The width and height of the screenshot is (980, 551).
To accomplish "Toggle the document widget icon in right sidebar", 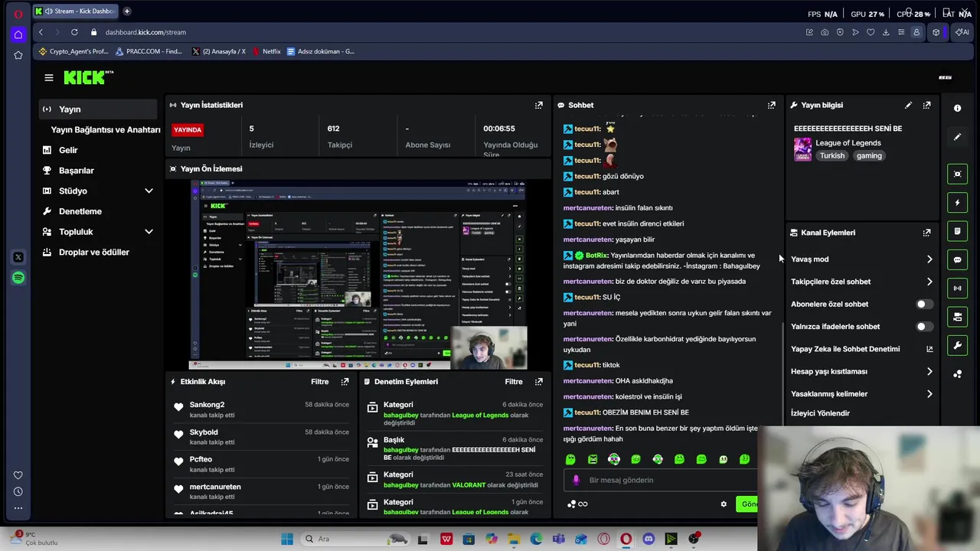I will (957, 231).
